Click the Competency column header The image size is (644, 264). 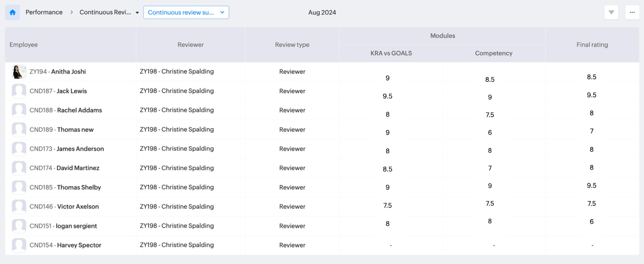pos(493,53)
